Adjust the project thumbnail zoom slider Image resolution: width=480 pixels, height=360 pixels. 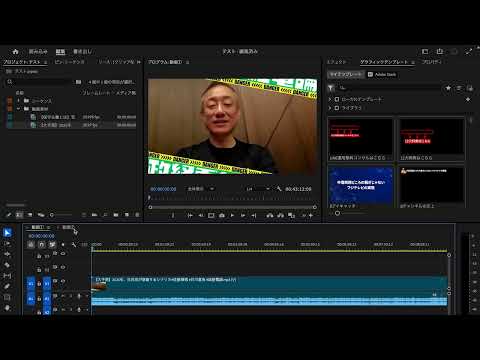coord(60,215)
